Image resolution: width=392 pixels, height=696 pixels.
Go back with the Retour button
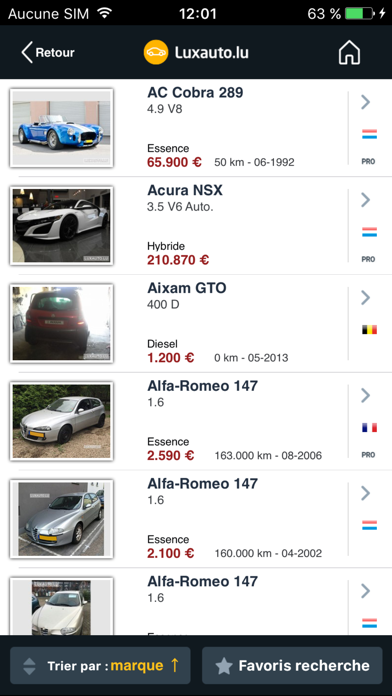click(48, 52)
